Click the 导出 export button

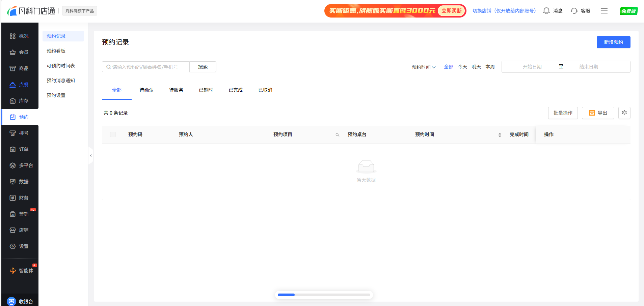(x=597, y=113)
